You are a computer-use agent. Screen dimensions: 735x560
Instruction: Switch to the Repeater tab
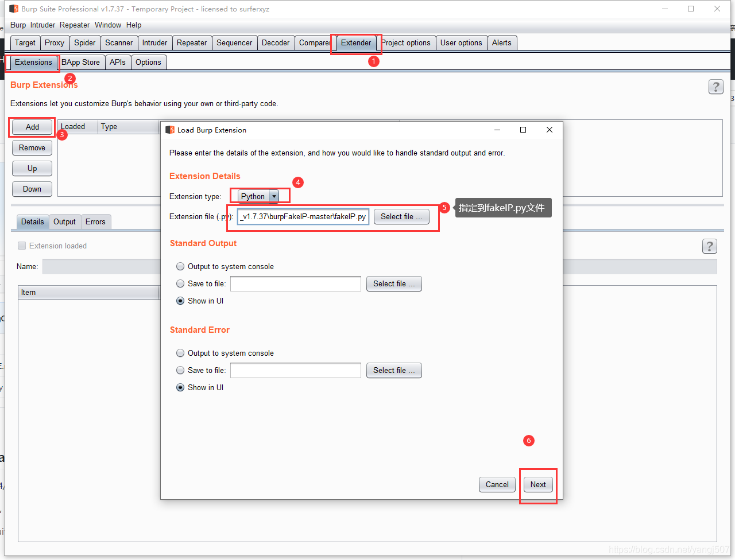(192, 42)
